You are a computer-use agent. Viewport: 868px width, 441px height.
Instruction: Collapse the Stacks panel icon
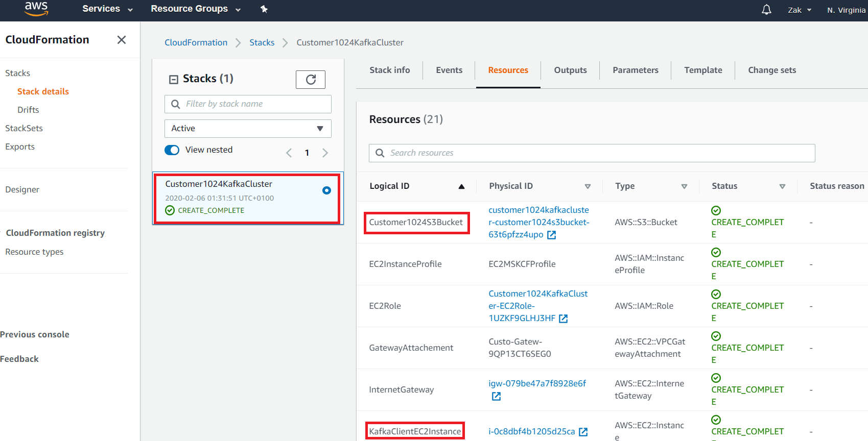click(174, 79)
